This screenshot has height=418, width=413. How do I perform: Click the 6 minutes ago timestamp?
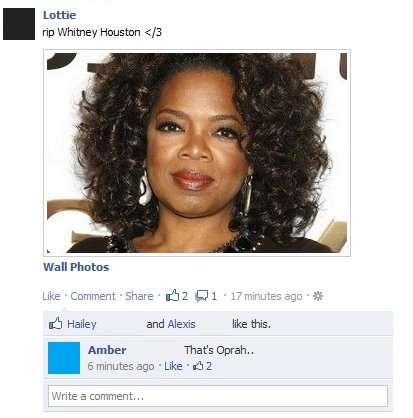coord(121,366)
